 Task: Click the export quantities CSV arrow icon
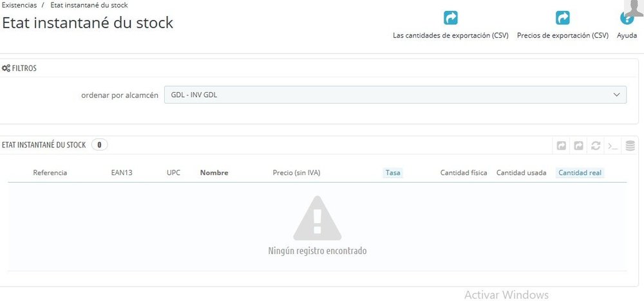(451, 18)
